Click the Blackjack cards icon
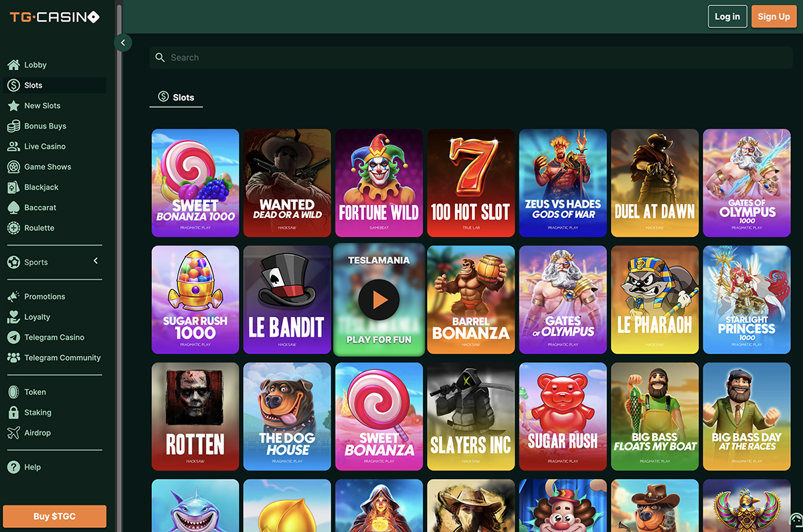This screenshot has width=803, height=532. [13, 187]
